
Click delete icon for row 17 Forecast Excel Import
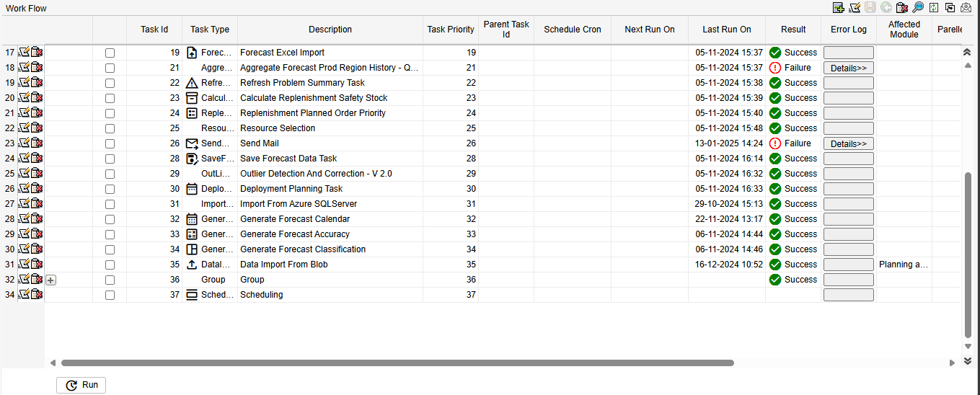click(37, 53)
